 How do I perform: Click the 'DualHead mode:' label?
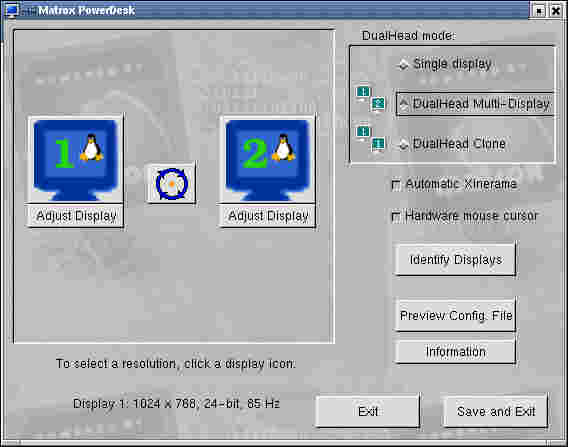[409, 35]
